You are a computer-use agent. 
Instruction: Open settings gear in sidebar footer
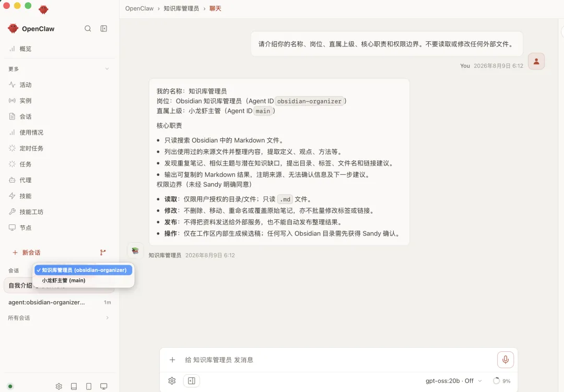59,387
